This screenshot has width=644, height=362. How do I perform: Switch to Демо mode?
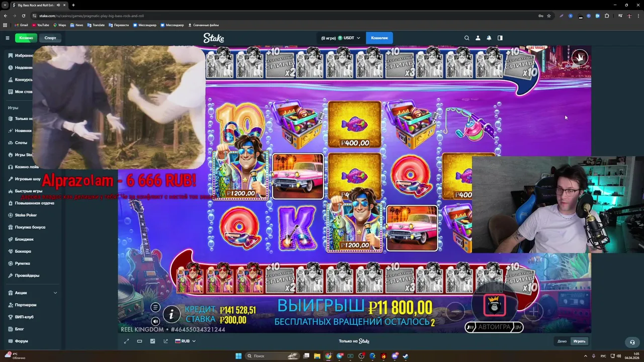pyautogui.click(x=562, y=341)
